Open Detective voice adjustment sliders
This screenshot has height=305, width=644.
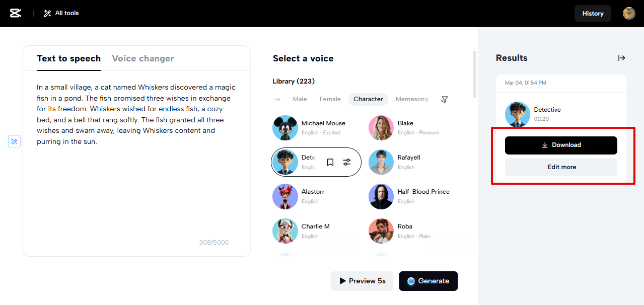pyautogui.click(x=346, y=162)
